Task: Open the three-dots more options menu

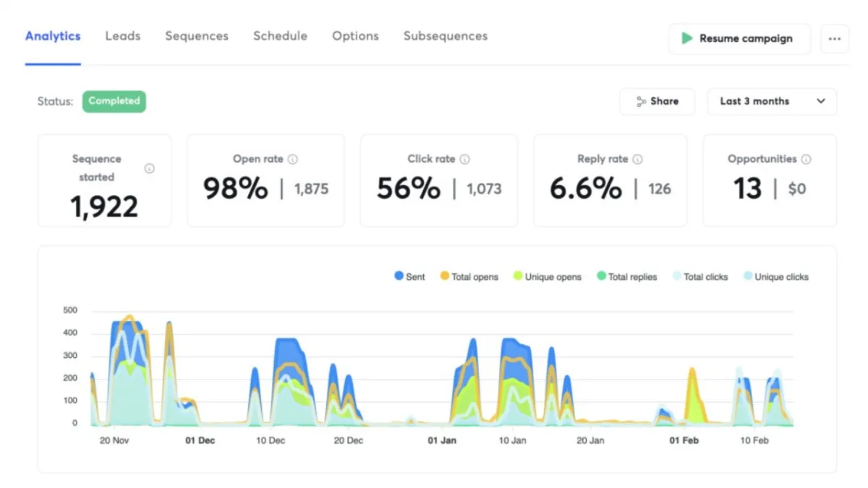Action: 835,39
